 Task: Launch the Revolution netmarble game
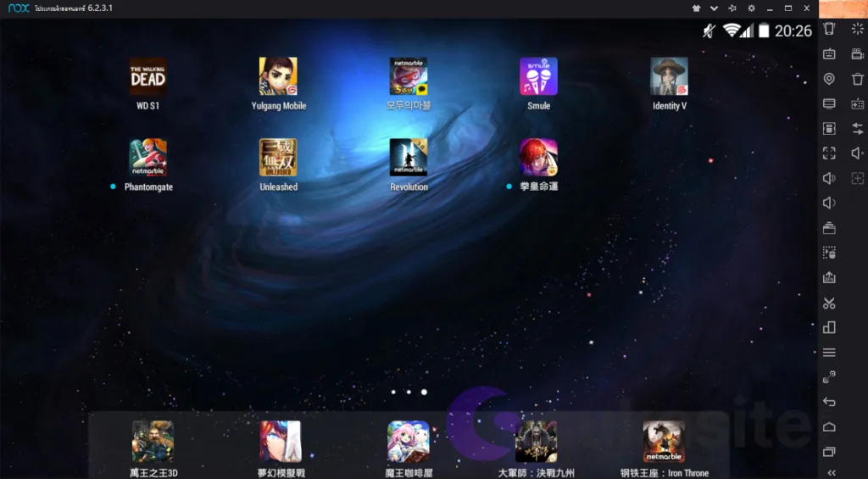click(x=409, y=158)
